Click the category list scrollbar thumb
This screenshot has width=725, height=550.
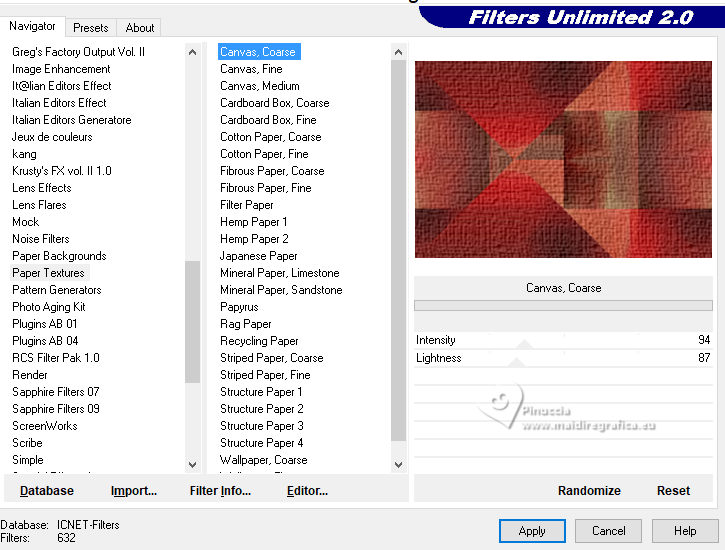pos(192,322)
